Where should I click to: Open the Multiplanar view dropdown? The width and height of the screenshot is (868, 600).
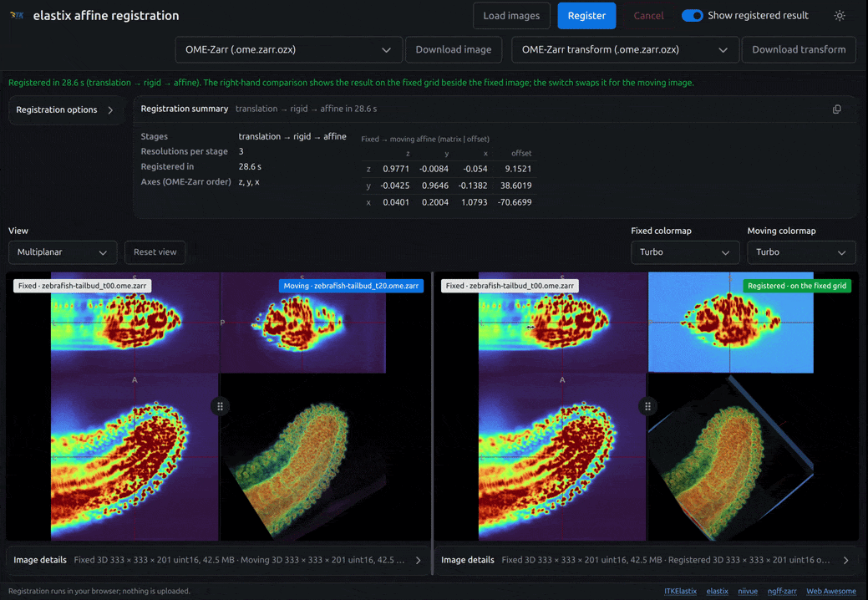pos(63,252)
